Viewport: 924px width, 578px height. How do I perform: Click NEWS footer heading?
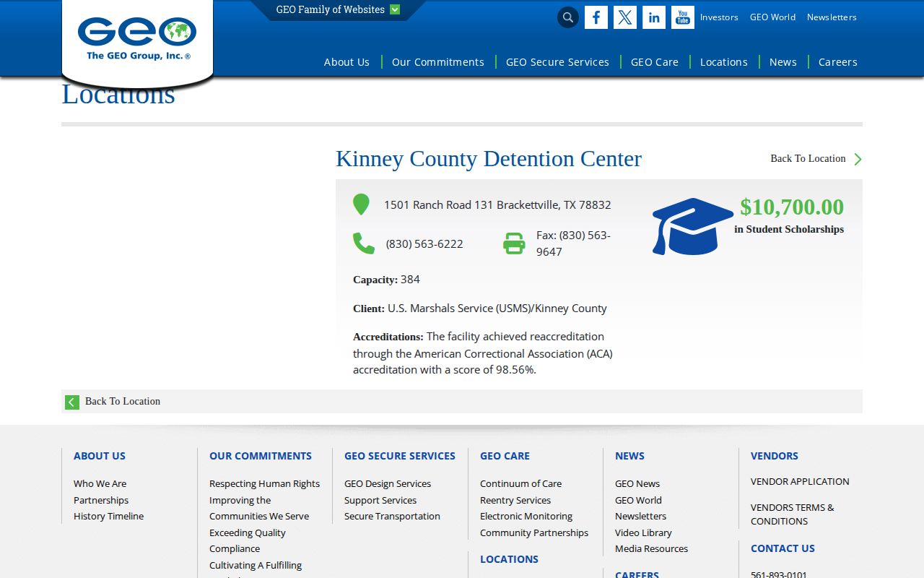[629, 456]
